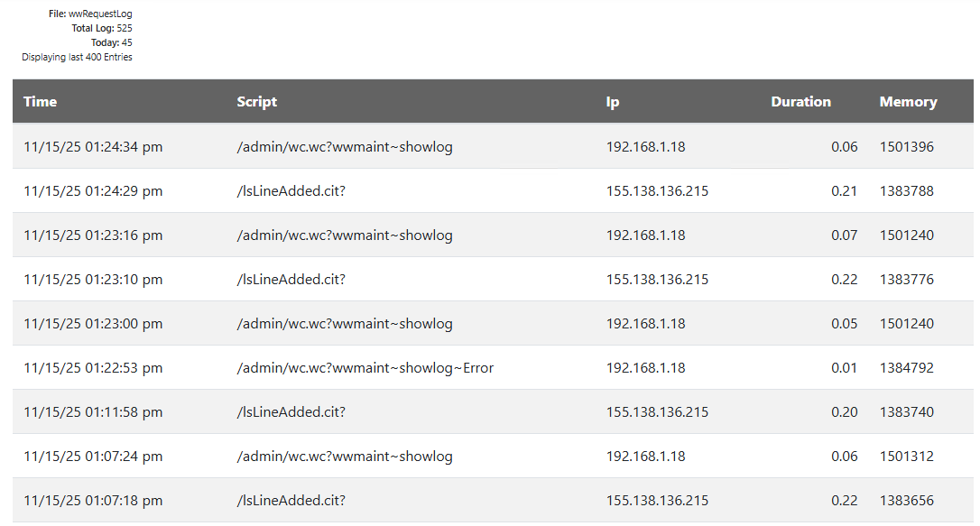Click the 0.01 duration value
This screenshot has height=526, width=980.
[x=844, y=367]
